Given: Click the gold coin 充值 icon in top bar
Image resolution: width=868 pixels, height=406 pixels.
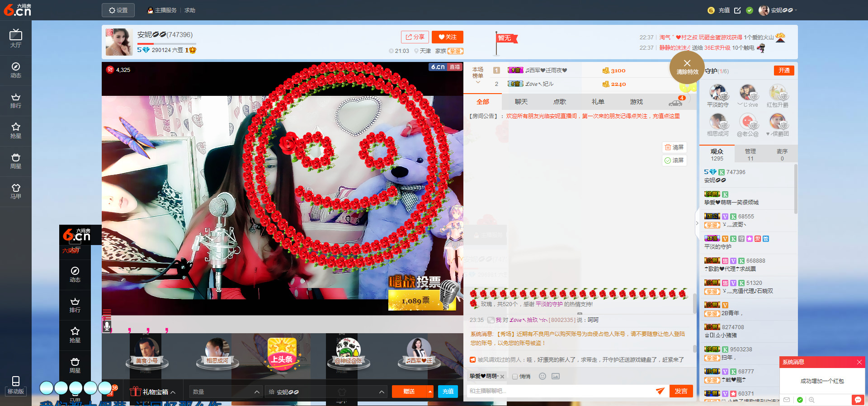Looking at the screenshot, I should click(x=711, y=10).
